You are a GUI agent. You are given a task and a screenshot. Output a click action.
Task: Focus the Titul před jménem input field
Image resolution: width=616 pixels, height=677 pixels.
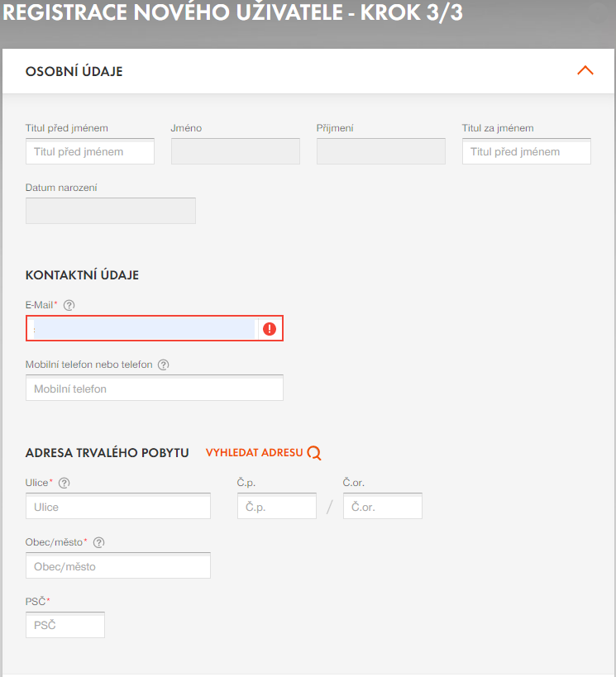coord(90,152)
